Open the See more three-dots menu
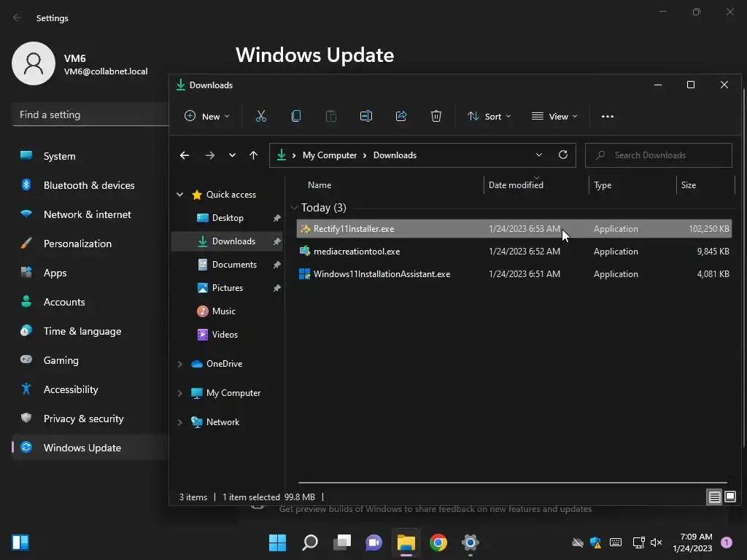Viewport: 747px width, 560px height. (x=608, y=116)
